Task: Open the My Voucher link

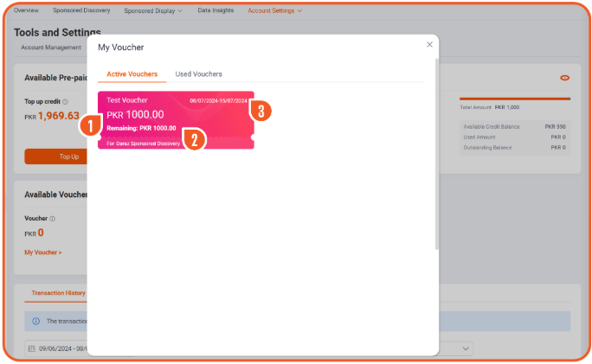Action: pos(43,252)
